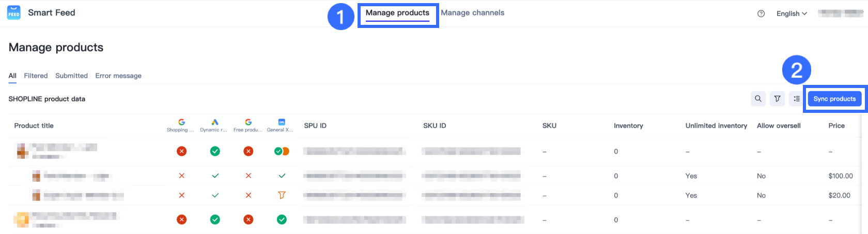Click the Dynamic remarketing Google Ads icon
The image size is (868, 234).
point(215,123)
